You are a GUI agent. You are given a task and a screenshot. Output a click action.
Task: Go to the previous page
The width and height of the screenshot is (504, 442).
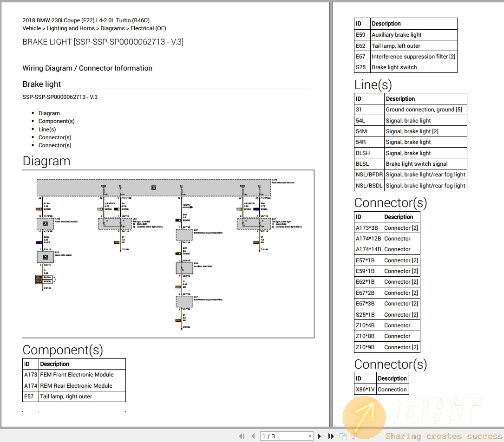click(253, 436)
